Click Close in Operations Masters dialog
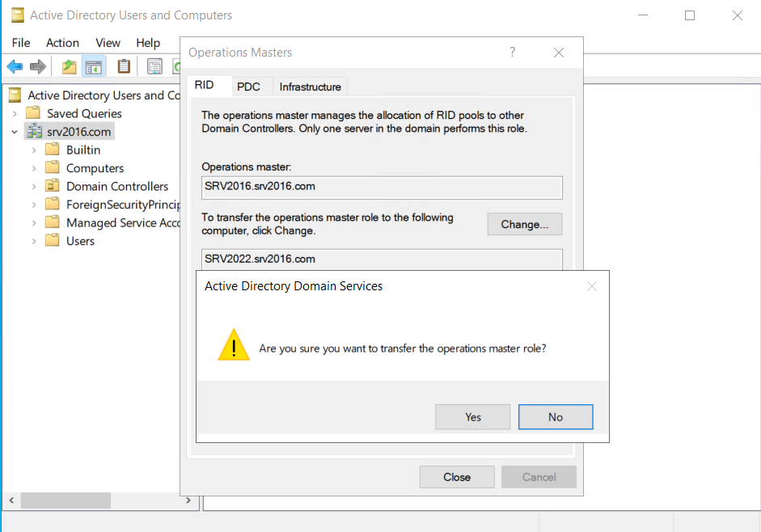This screenshot has height=532, width=761. 457,477
